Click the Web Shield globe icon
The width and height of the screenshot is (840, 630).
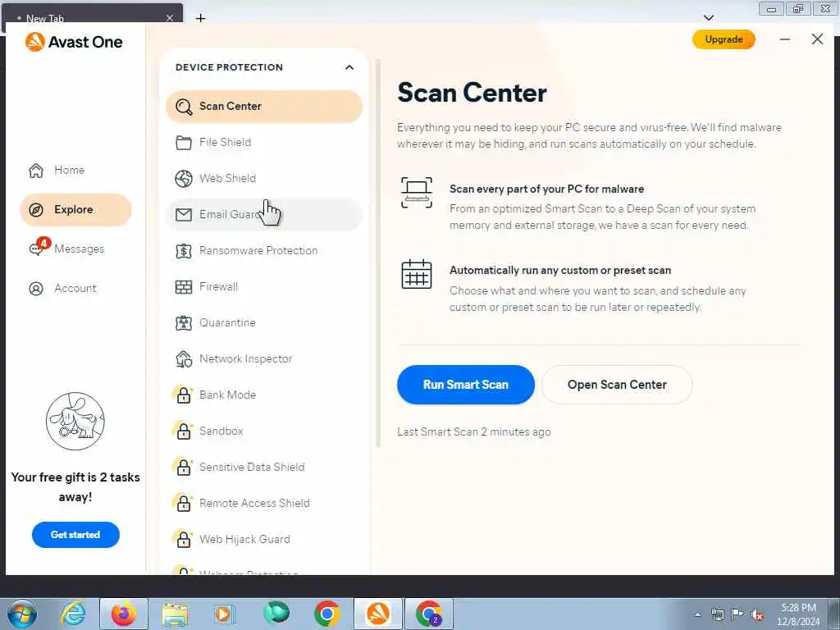184,178
